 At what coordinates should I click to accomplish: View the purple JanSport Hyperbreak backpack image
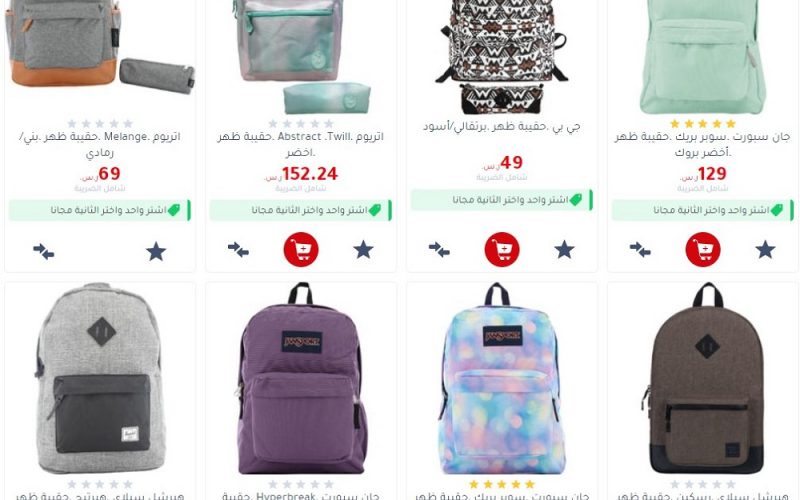pos(301,379)
